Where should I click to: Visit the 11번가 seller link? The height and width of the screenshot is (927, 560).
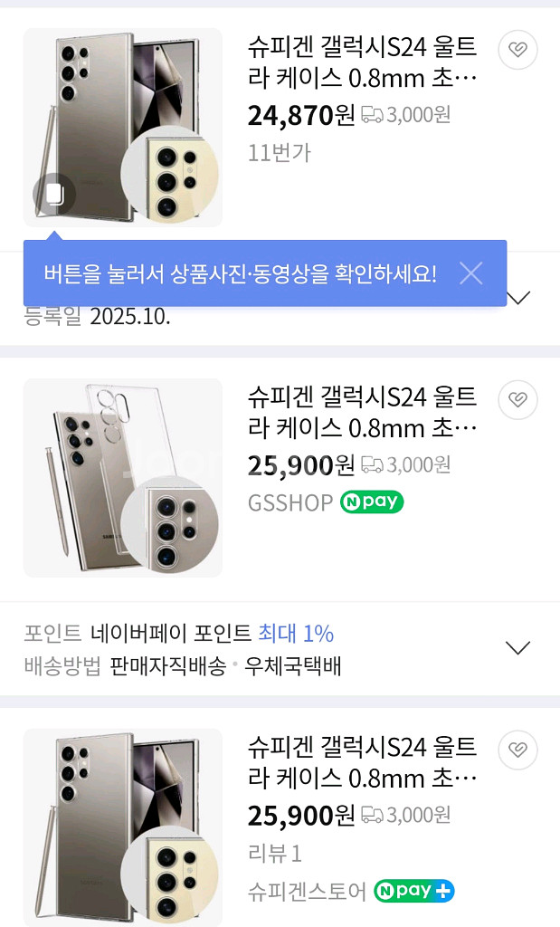pos(279,153)
